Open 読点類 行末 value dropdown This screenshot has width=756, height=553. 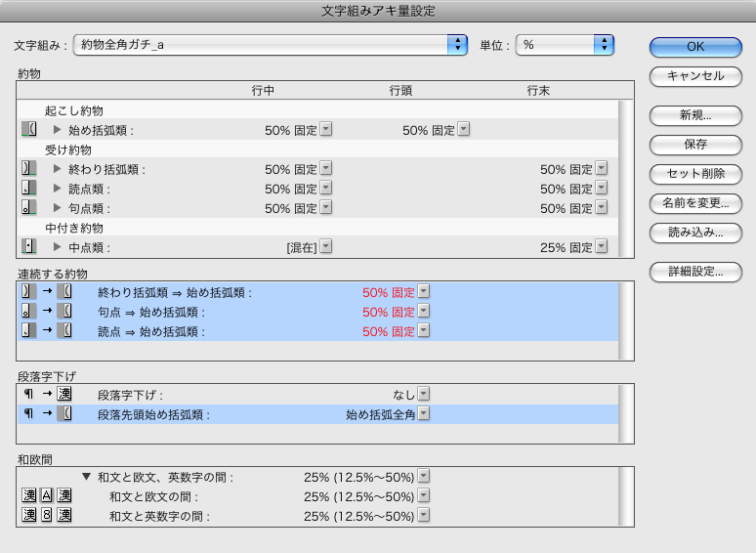click(602, 188)
